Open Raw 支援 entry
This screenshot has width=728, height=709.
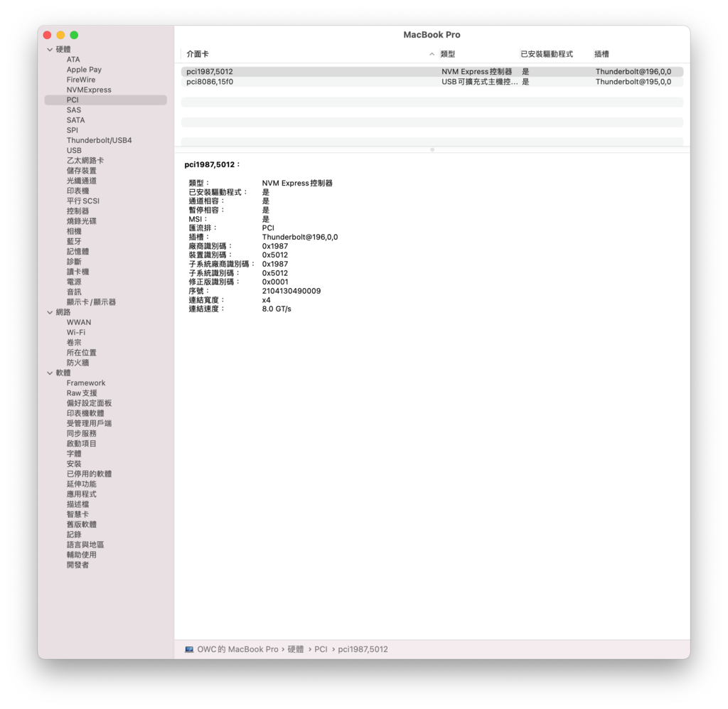(x=82, y=393)
